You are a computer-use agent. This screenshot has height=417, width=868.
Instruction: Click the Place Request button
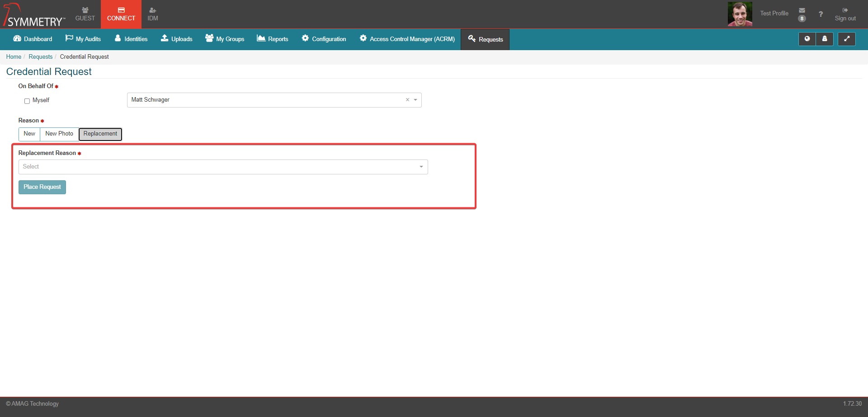click(x=42, y=187)
